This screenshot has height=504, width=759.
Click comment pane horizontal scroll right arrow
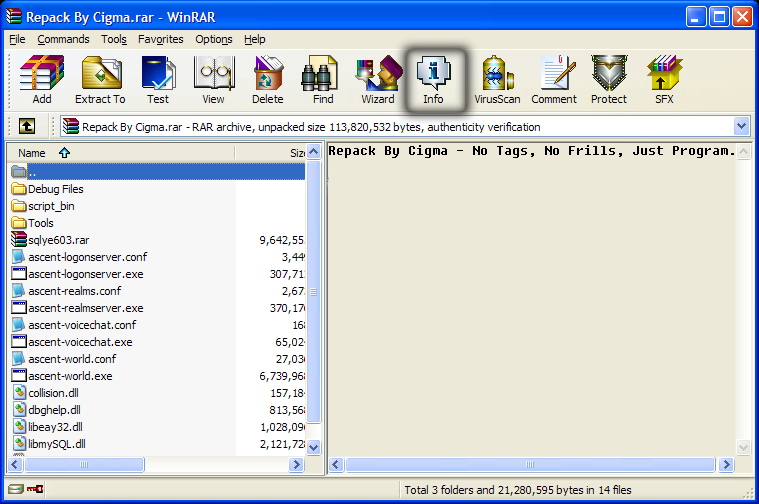[x=726, y=464]
